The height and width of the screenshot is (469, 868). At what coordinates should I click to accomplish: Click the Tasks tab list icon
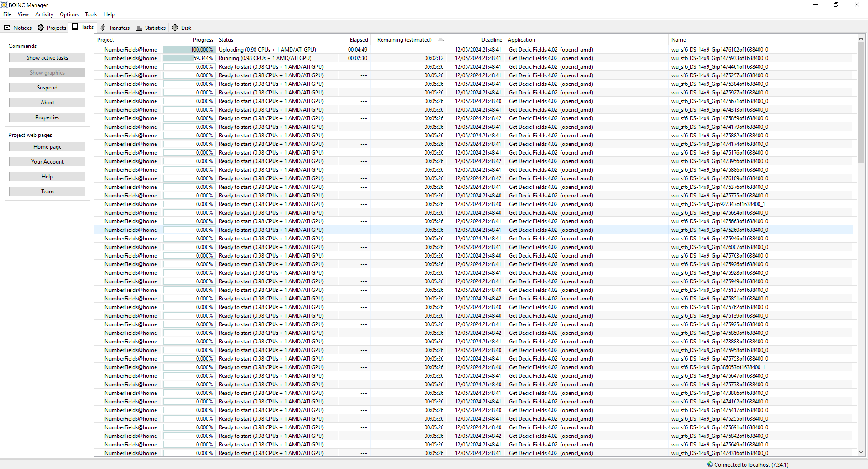[75, 27]
